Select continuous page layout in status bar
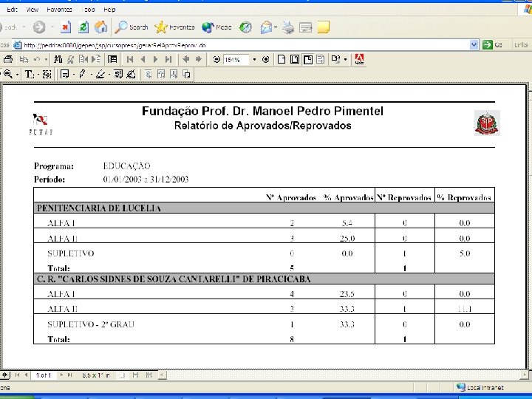Screen dimensions: 532x399 point(135,375)
